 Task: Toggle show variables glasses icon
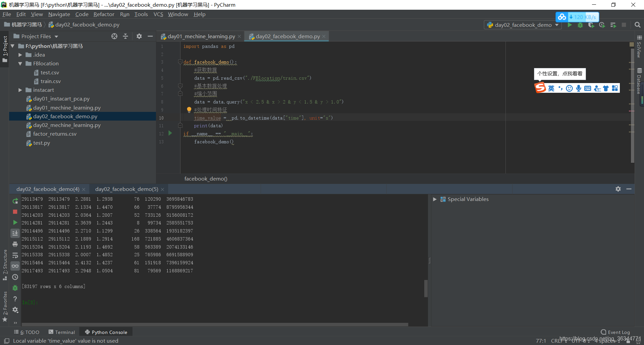[x=15, y=266]
